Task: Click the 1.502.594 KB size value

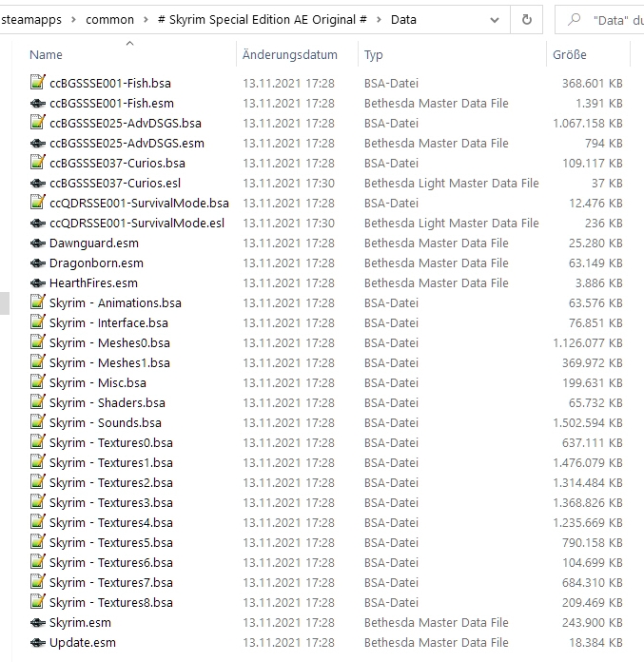Action: 588,422
